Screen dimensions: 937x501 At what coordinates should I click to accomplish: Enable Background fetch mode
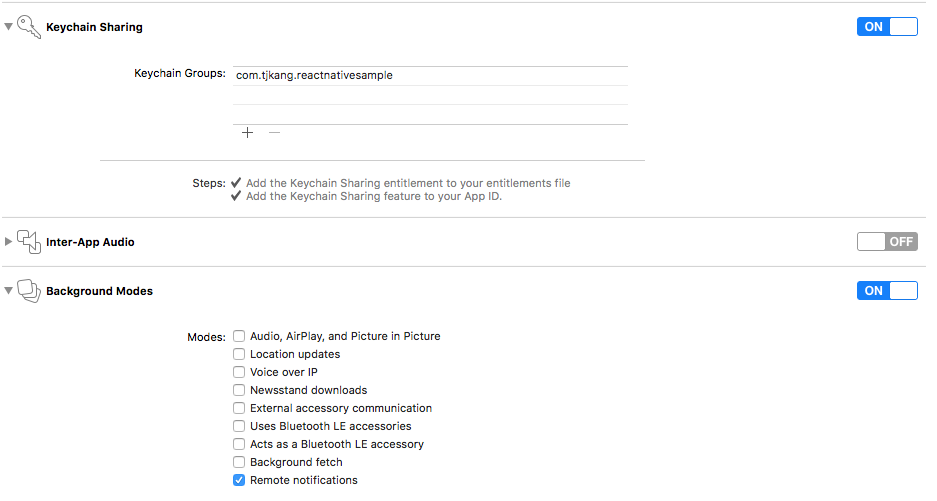[x=239, y=462]
